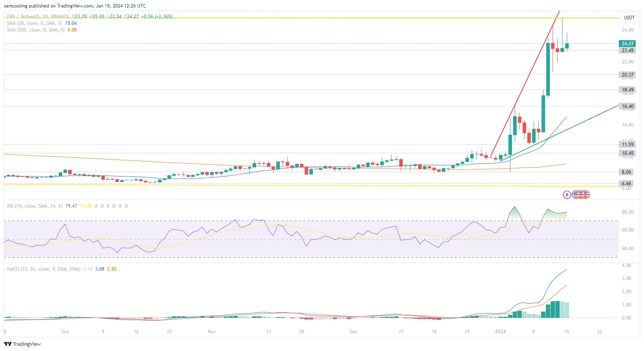The height and width of the screenshot is (351, 644).
Task: Click the 22 date label after 15
Action: (x=599, y=332)
